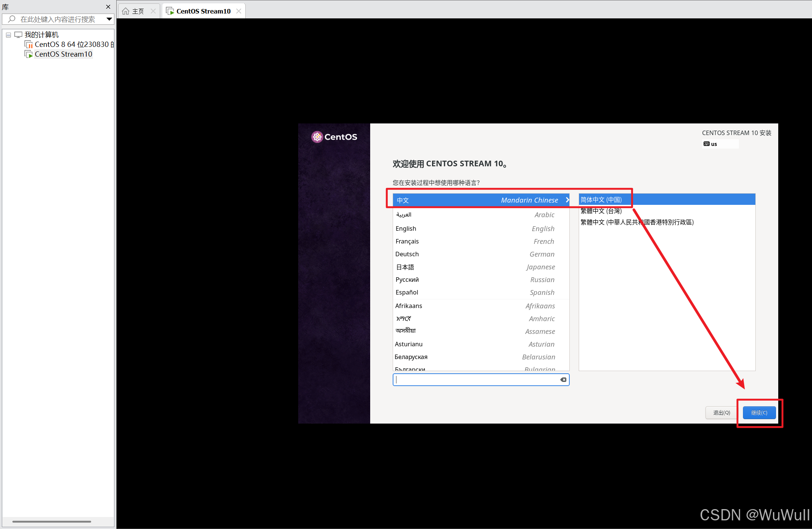
Task: Close the library panel with the X
Action: pyautogui.click(x=108, y=7)
